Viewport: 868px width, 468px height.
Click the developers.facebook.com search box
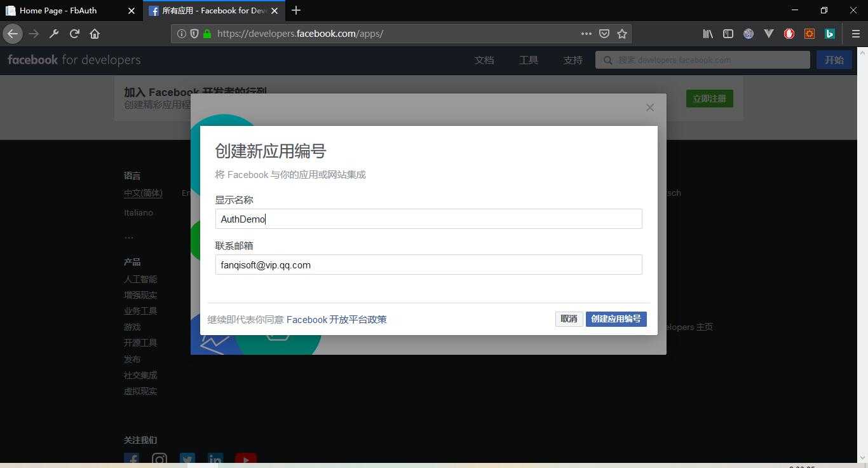pos(702,60)
